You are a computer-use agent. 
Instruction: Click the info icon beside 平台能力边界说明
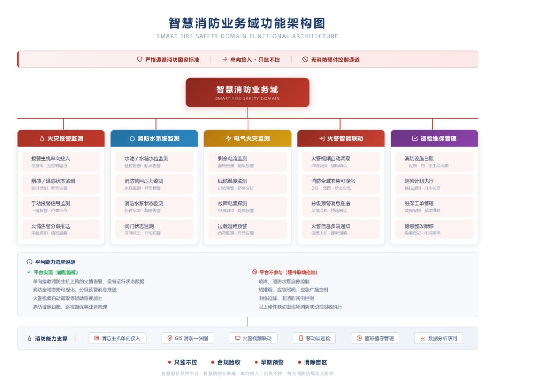[x=30, y=262]
